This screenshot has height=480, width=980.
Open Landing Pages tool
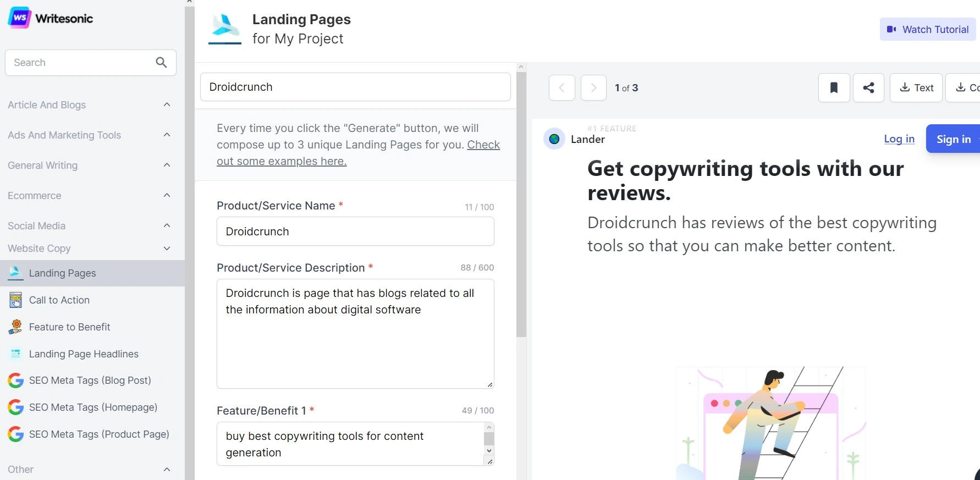click(92, 273)
